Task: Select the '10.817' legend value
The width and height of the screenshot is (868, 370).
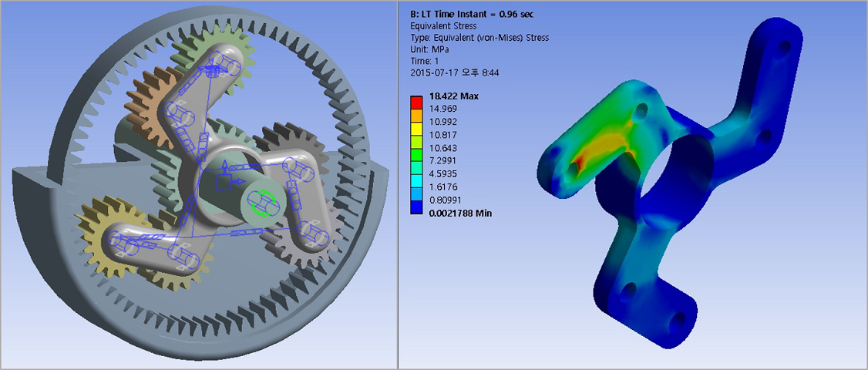Action: [443, 135]
